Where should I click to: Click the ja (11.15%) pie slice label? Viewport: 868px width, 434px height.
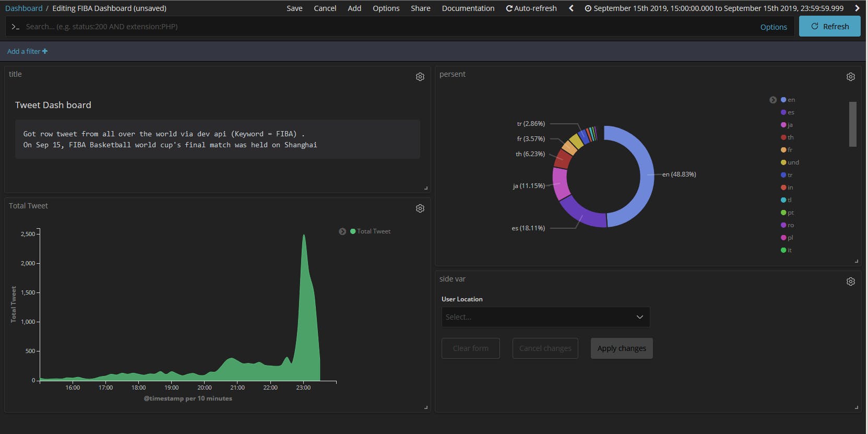pyautogui.click(x=529, y=186)
